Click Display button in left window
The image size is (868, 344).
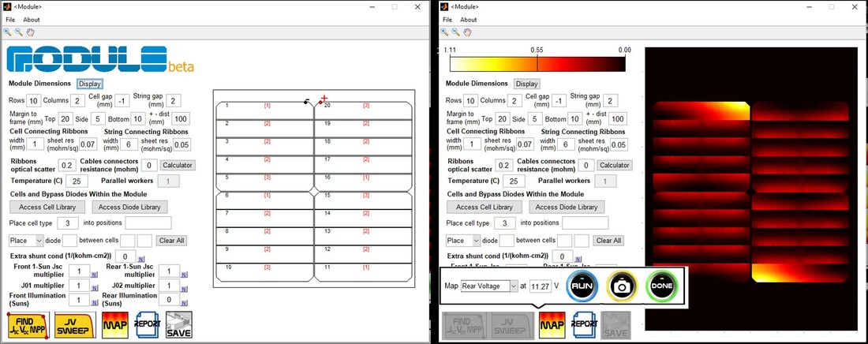click(x=90, y=84)
